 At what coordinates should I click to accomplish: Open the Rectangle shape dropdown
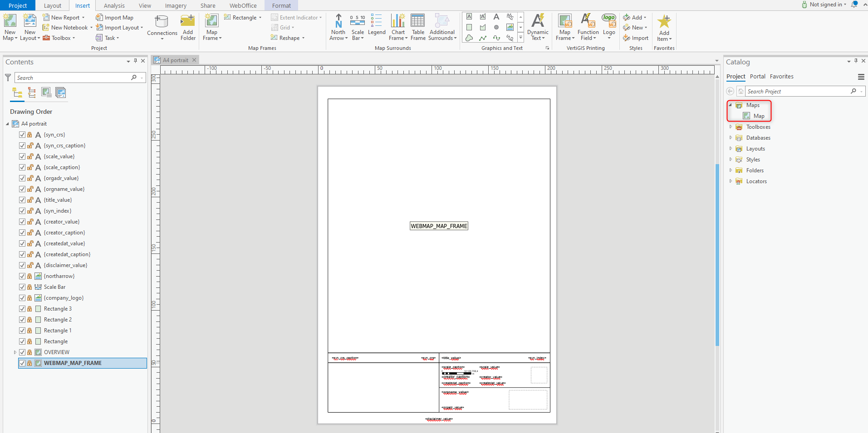[260, 18]
